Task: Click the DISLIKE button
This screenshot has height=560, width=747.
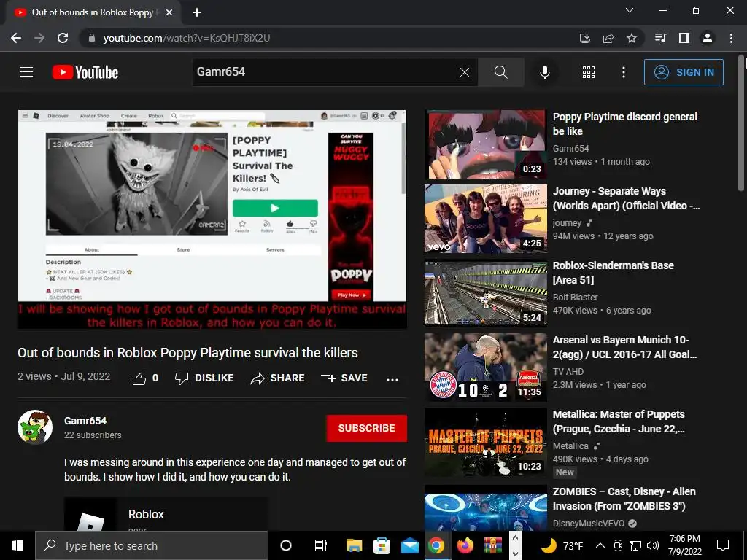Action: point(204,378)
